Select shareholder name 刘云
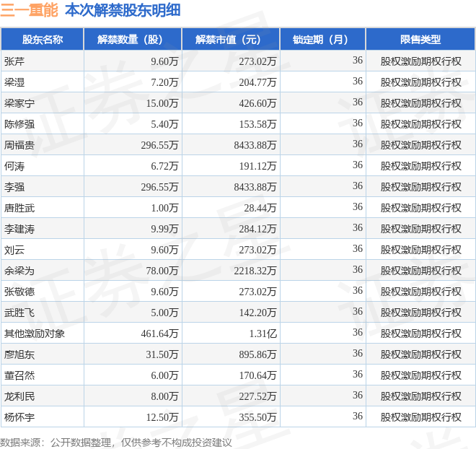Image resolution: width=476 pixels, height=449 pixels. click(14, 250)
